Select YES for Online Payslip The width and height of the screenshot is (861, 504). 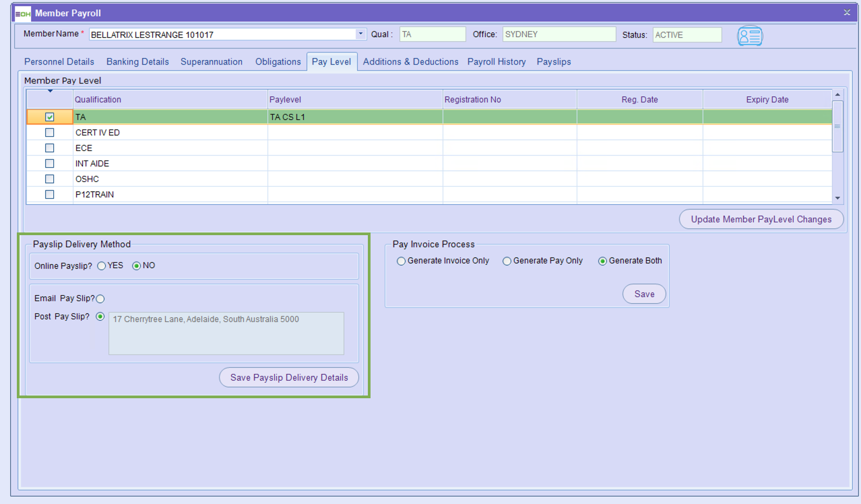click(x=102, y=265)
